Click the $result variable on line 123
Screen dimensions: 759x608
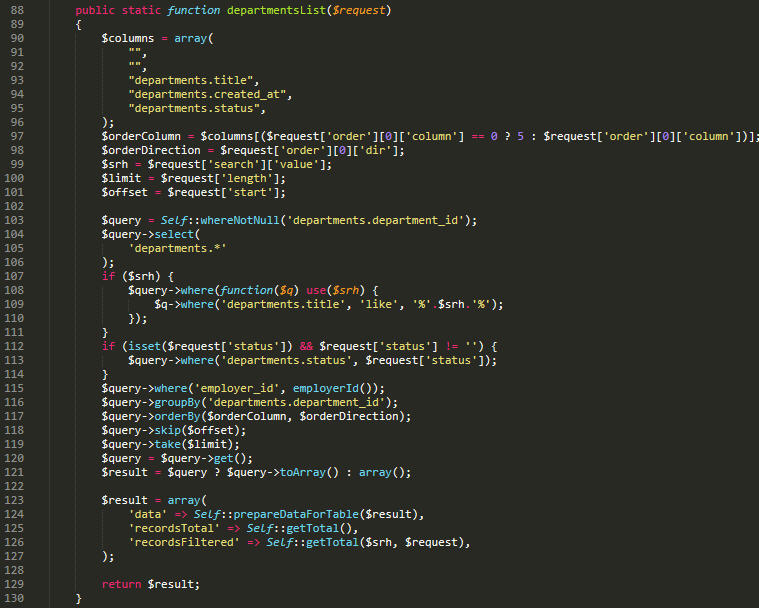(x=124, y=501)
